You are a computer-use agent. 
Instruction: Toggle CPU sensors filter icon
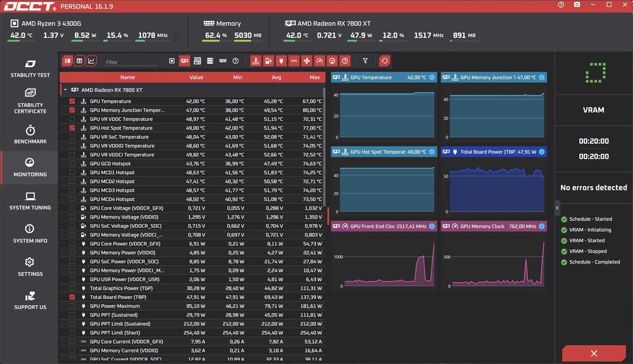click(x=172, y=61)
